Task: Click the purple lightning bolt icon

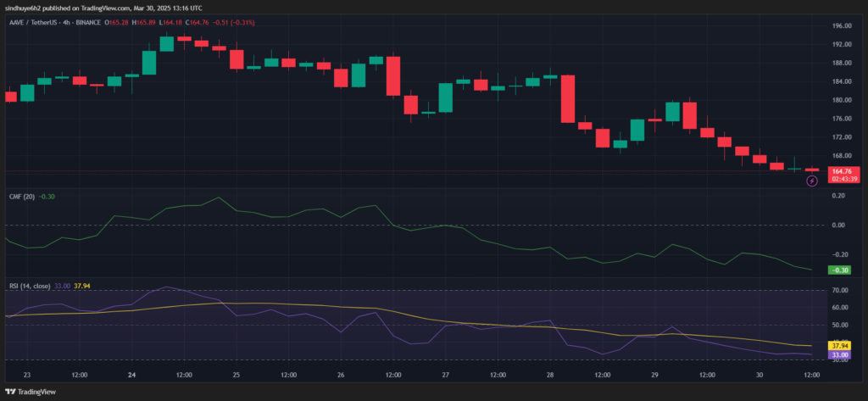Action: (811, 181)
